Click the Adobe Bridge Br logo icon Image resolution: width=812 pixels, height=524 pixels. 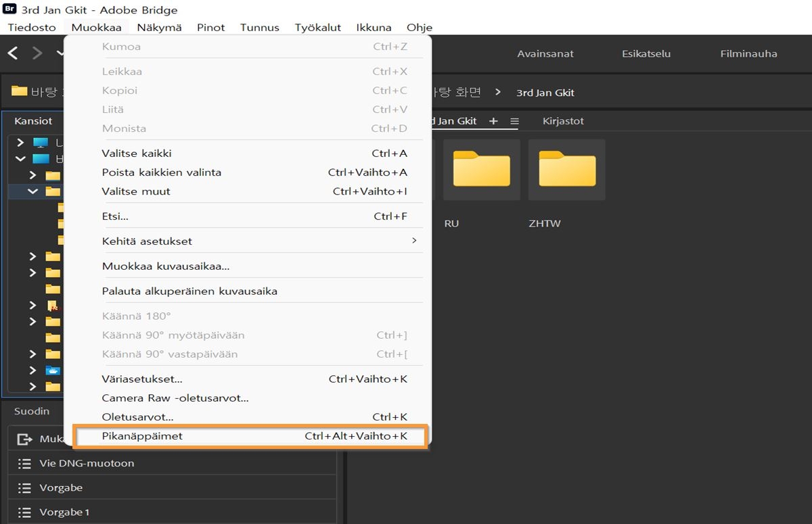[9, 9]
